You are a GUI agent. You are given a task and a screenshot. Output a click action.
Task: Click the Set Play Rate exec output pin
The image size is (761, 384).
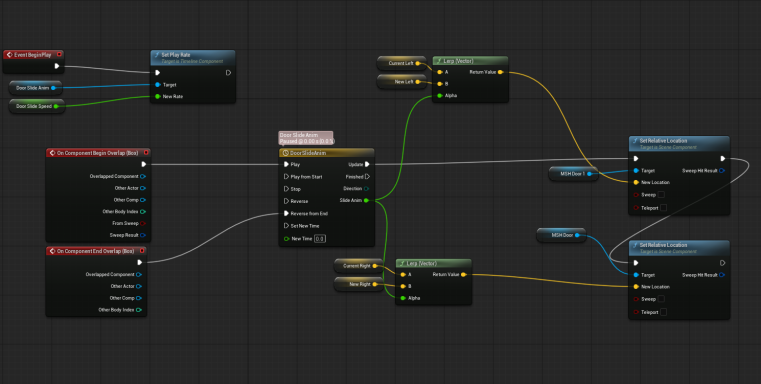point(228,73)
